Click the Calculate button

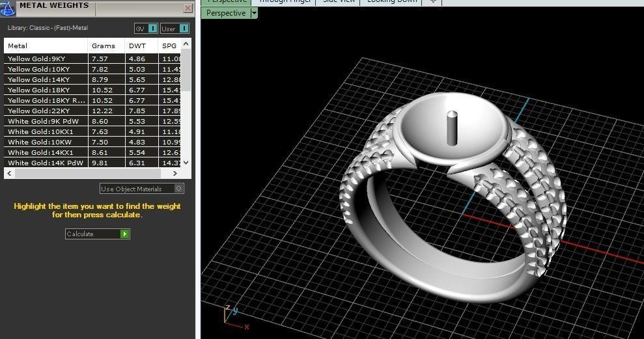pos(97,234)
